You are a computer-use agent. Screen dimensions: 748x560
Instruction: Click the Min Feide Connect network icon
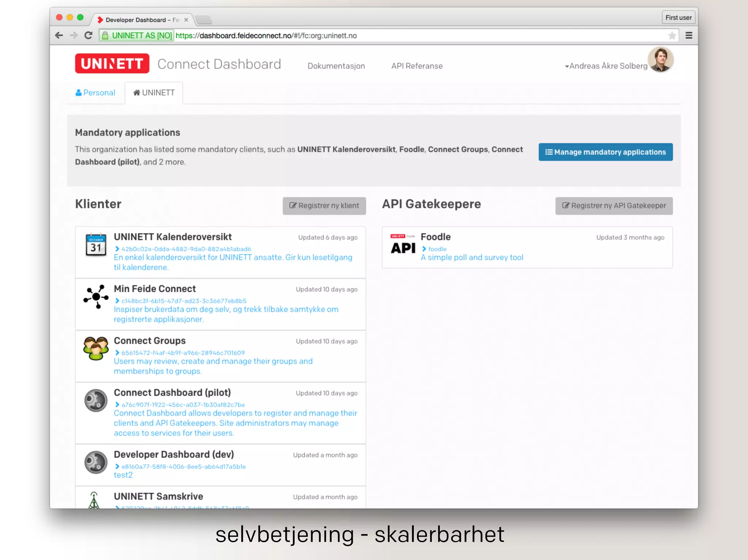[x=96, y=297]
